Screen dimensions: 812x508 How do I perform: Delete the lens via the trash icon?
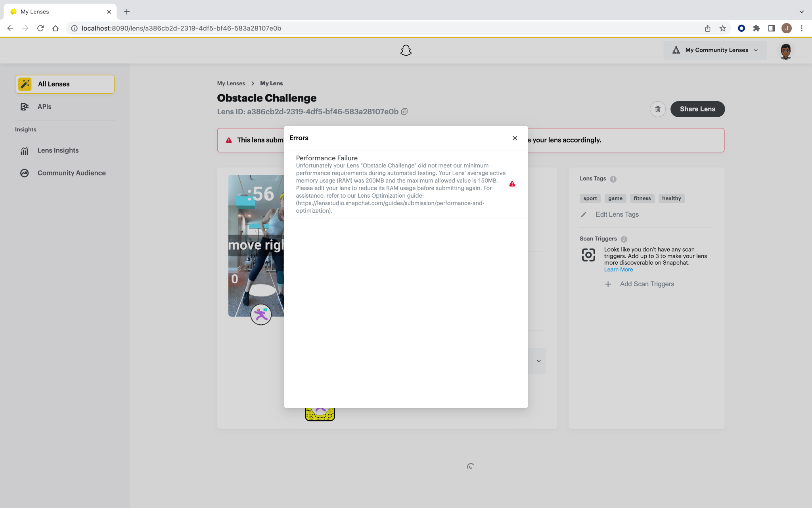point(657,109)
